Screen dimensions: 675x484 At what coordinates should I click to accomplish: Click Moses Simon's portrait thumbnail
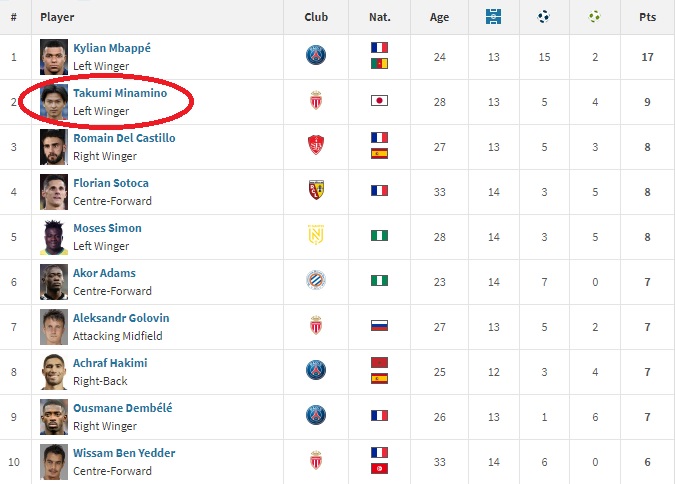tap(54, 237)
